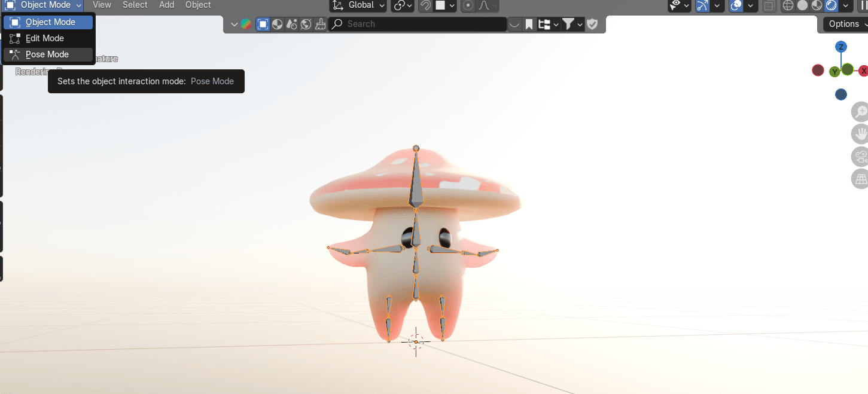This screenshot has width=868, height=394.
Task: Expand the Global transform orientation dropdown
Action: pyautogui.click(x=359, y=5)
